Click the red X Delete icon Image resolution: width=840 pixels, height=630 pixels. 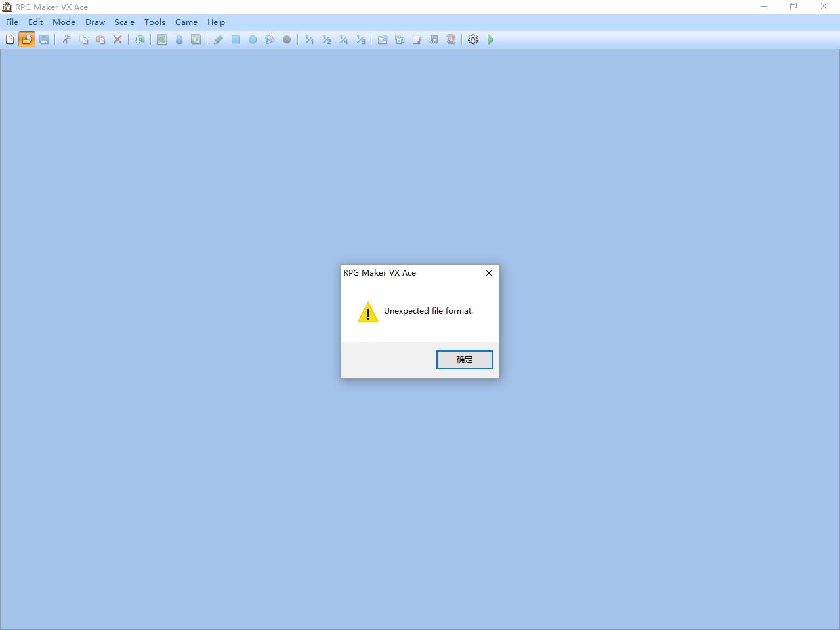pyautogui.click(x=117, y=39)
